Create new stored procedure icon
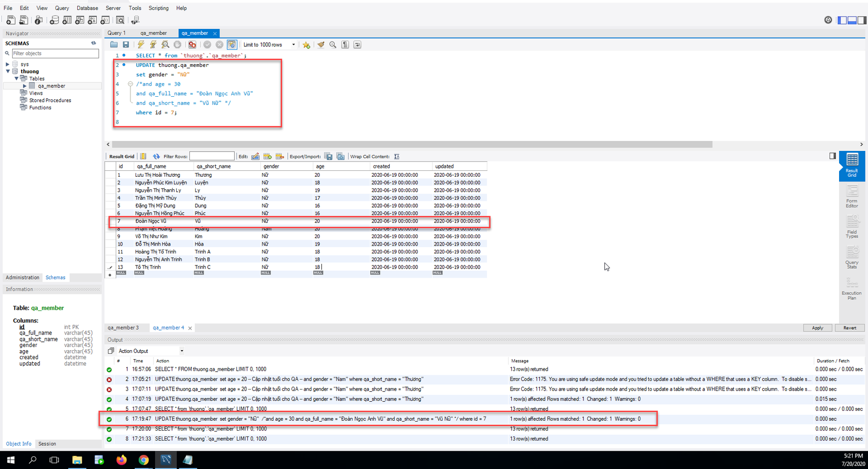 (92, 20)
